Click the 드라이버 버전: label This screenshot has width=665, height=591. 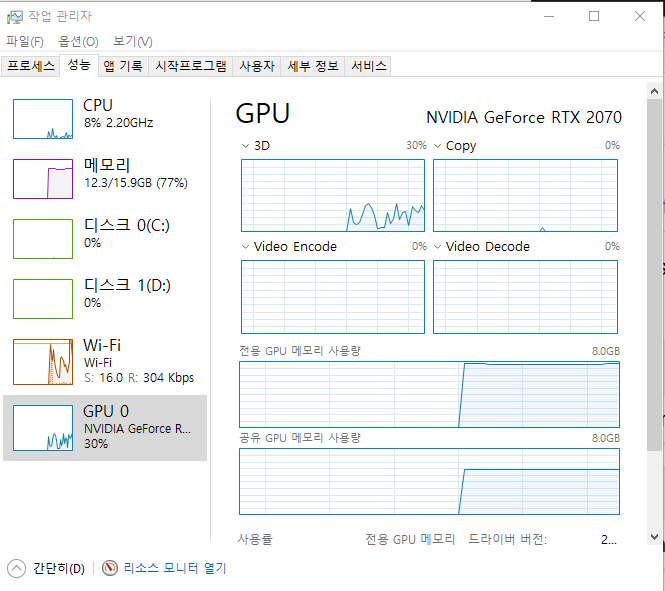click(507, 539)
